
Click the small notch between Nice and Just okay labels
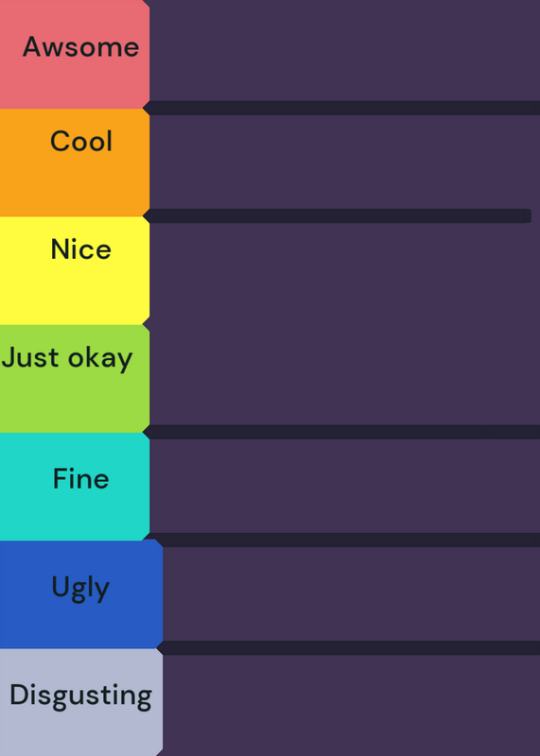(147, 324)
